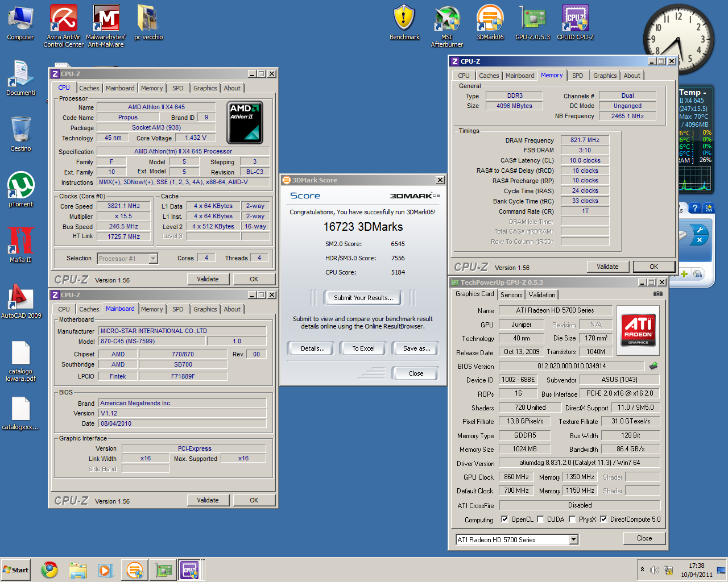The height and width of the screenshot is (582, 728).
Task: Open the Computer desktop icon
Action: (x=20, y=23)
